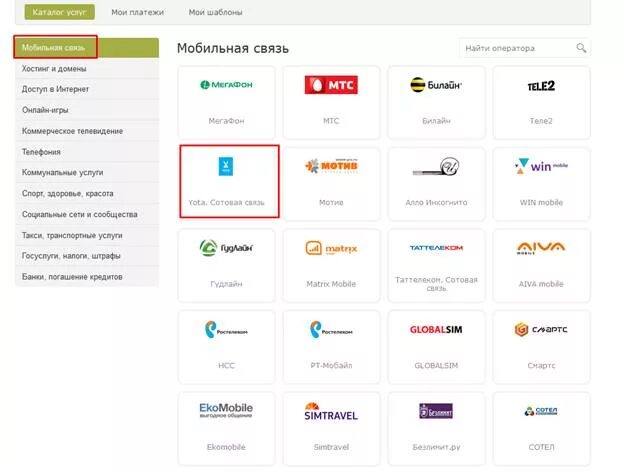Switch to Мои платежи tab

137,12
